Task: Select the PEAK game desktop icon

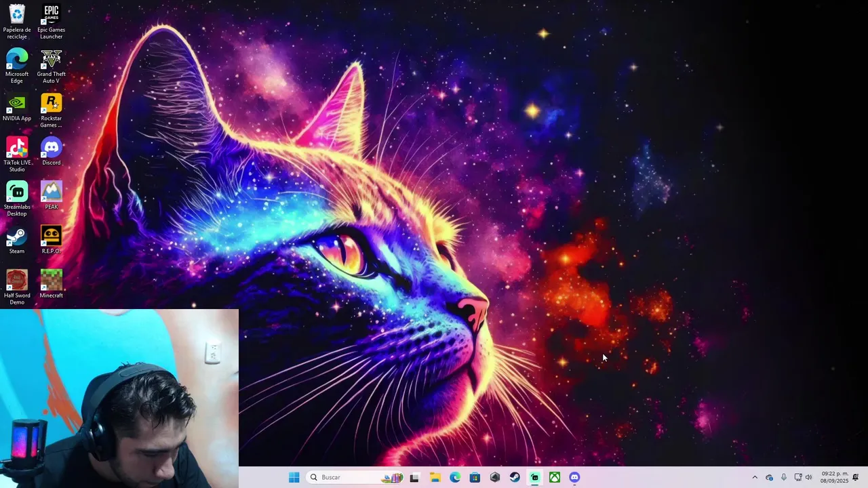Action: tap(52, 196)
